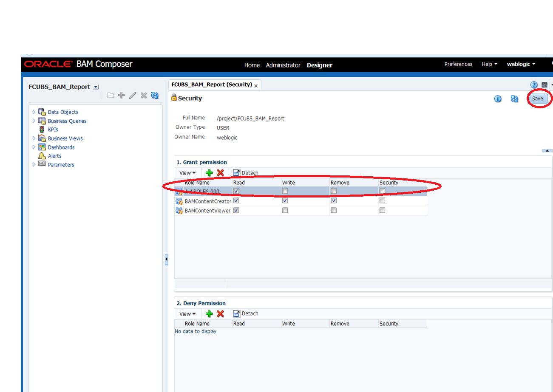Viewport: 553px width, 392px height.
Task: Expand the Parameters tree node
Action: pos(34,164)
